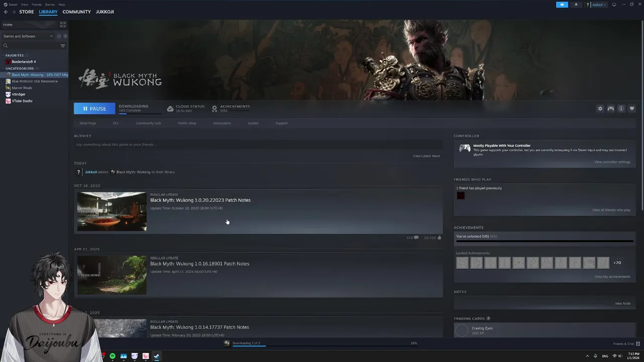Switch library to grid view icon

(x=63, y=24)
